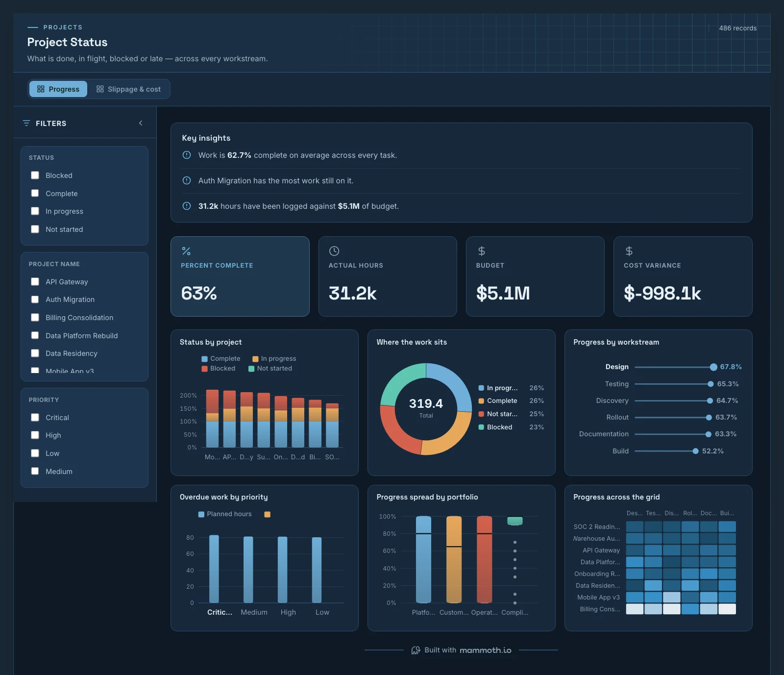
Task: Click the grid icon on Progress tab
Action: click(41, 89)
